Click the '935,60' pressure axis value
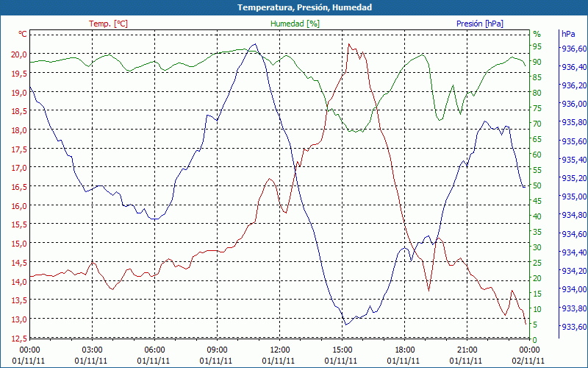Viewport: 588px width, 368px height. tap(574, 141)
